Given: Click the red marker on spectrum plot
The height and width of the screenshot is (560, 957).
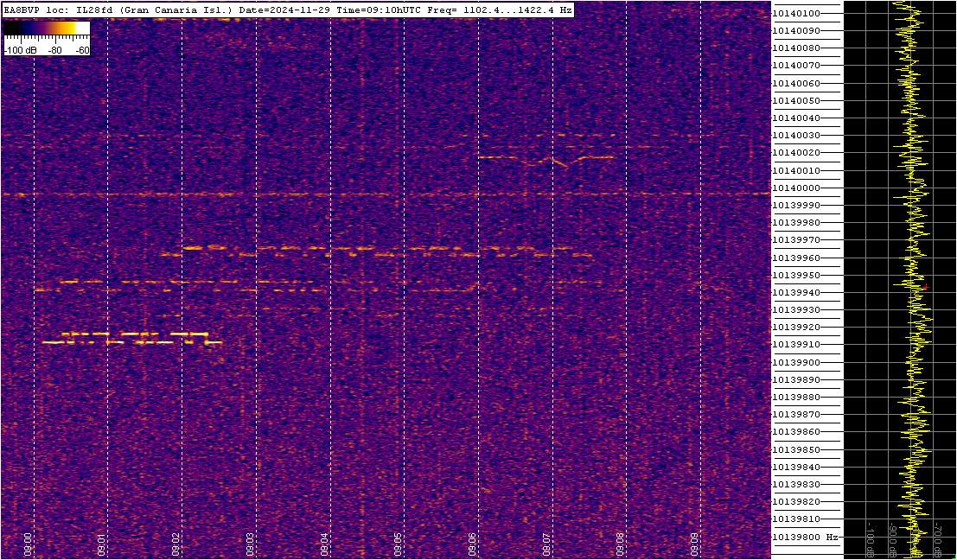Looking at the screenshot, I should (925, 287).
